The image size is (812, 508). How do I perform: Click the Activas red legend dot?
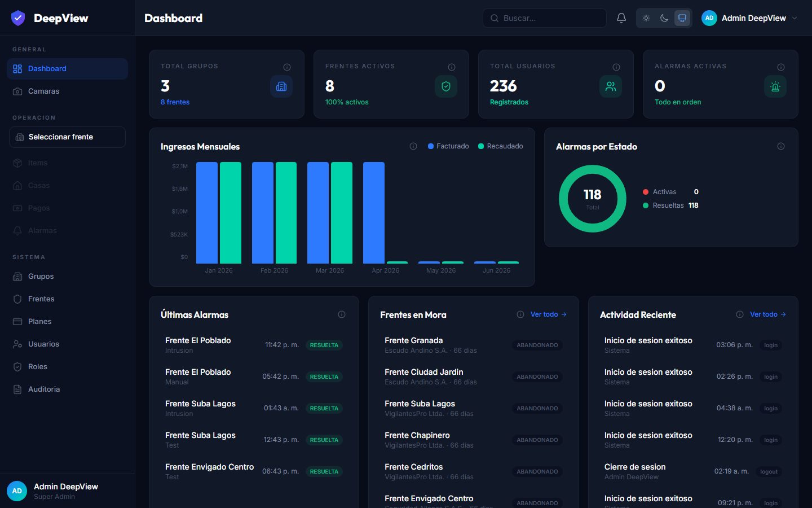(x=646, y=192)
